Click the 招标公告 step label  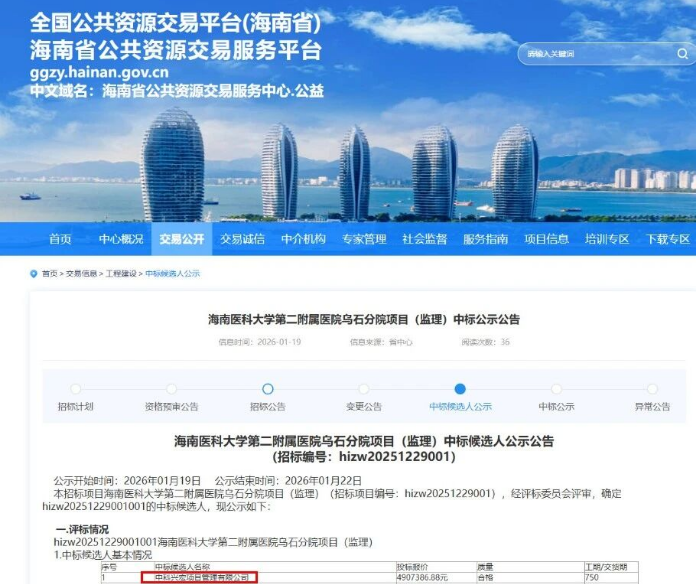point(268,406)
